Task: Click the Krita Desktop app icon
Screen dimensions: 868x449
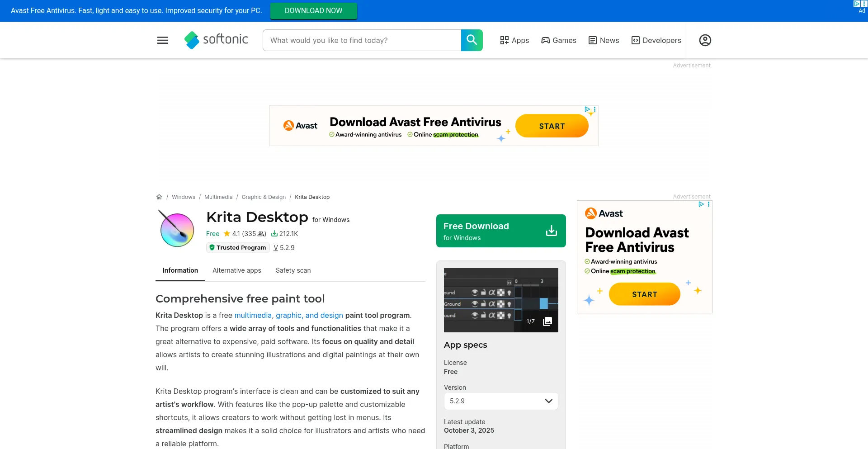Action: pos(177,228)
